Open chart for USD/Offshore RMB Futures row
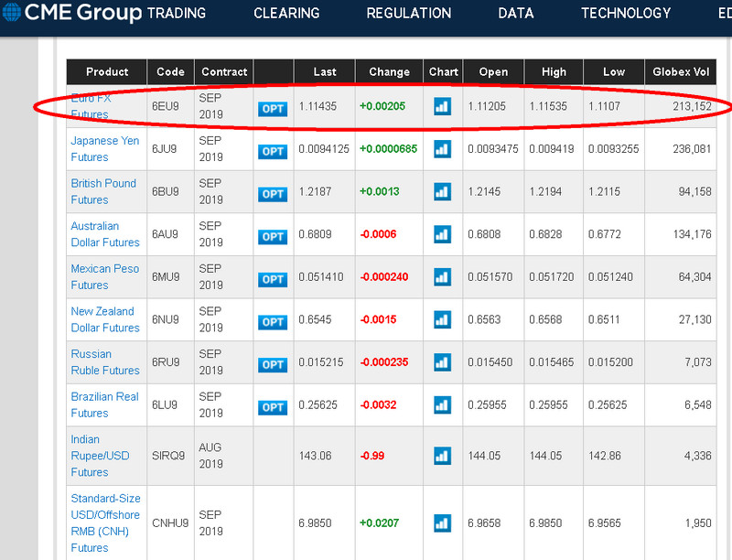This screenshot has height=560, width=732. point(442,523)
